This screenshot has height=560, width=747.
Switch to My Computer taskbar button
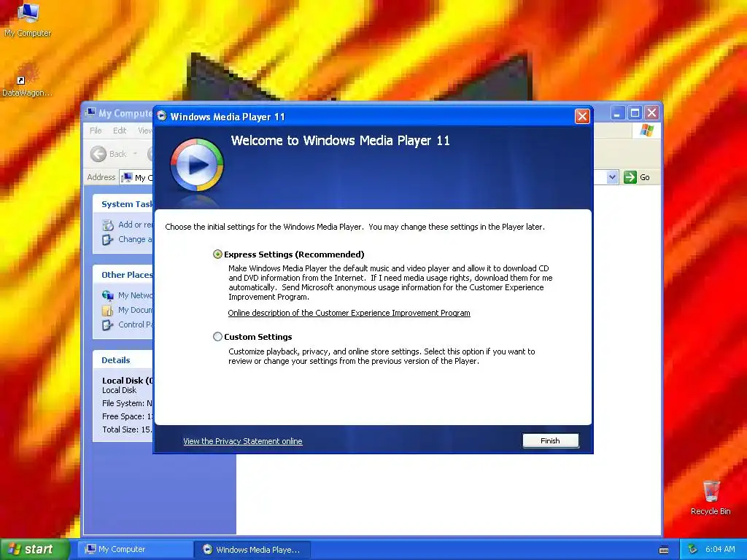click(135, 549)
